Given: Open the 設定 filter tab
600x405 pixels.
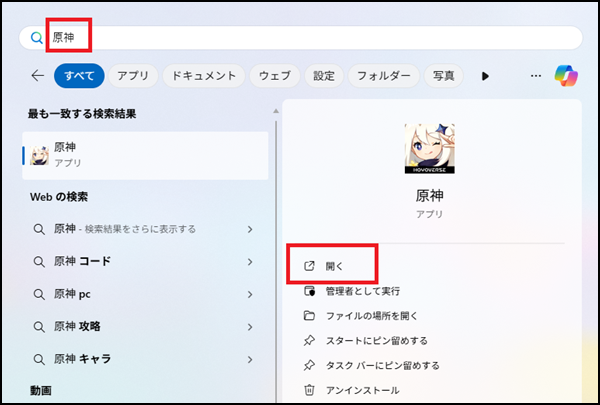Looking at the screenshot, I should (x=324, y=75).
